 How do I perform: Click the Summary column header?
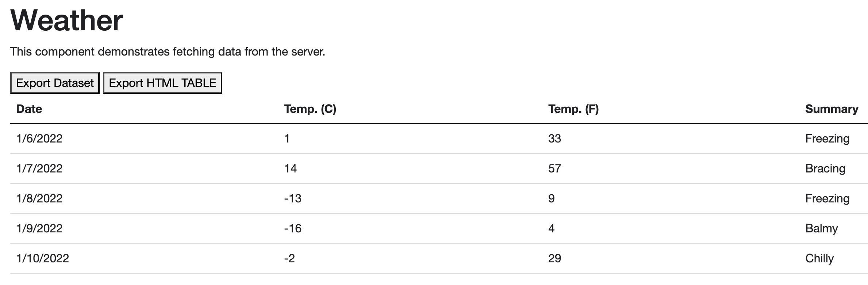(831, 109)
